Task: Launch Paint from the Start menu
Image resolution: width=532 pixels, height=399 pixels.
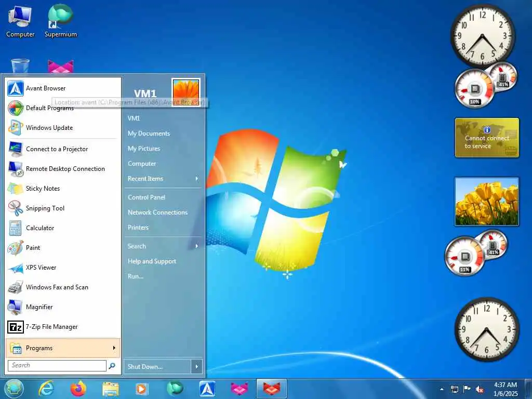Action: coord(63,248)
